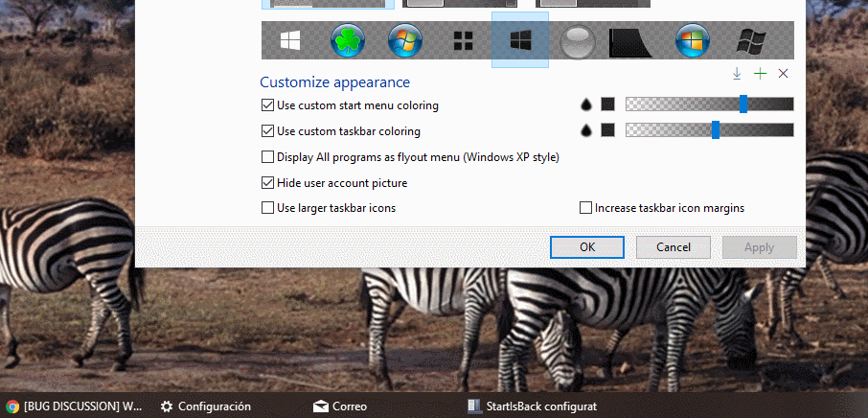
Task: Check Use larger taskbar icons
Action: click(267, 207)
